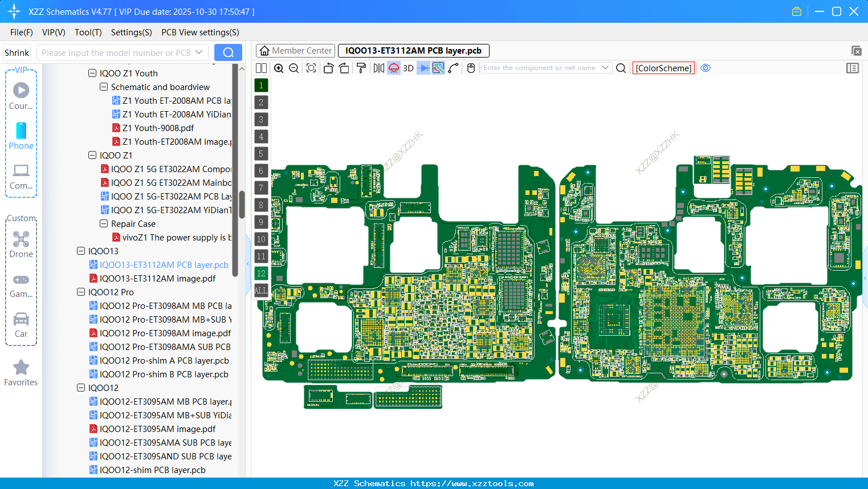This screenshot has width=868, height=489.
Task: Open the Member Center
Action: (295, 50)
